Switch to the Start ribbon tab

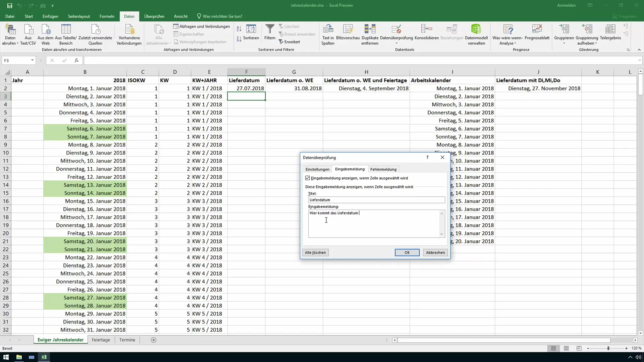(x=29, y=16)
